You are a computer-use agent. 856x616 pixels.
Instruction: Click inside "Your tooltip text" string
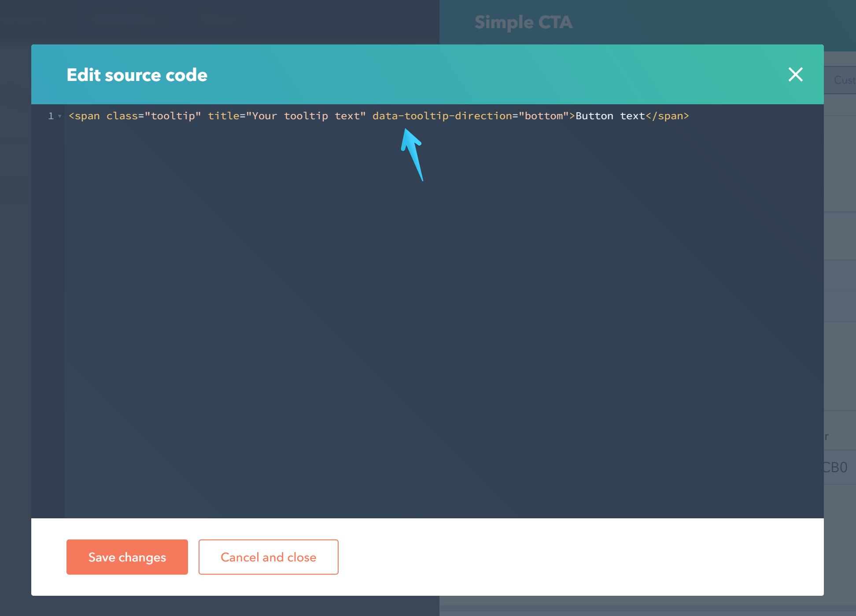click(x=306, y=116)
